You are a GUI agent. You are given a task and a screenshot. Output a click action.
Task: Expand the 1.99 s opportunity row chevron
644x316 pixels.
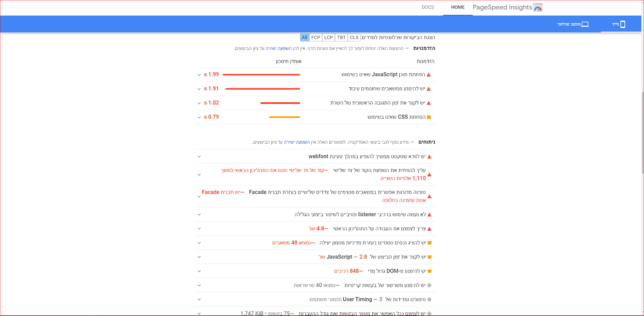pyautogui.click(x=199, y=75)
